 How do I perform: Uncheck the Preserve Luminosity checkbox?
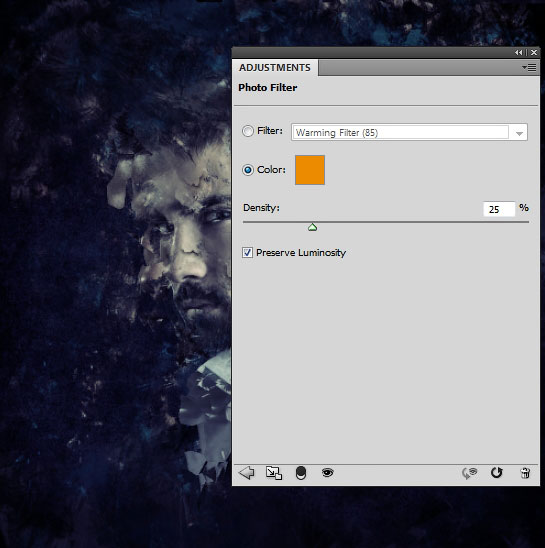(x=248, y=252)
